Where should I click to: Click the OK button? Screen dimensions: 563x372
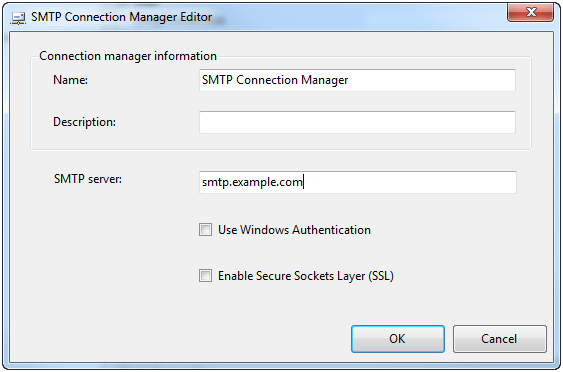pyautogui.click(x=398, y=339)
